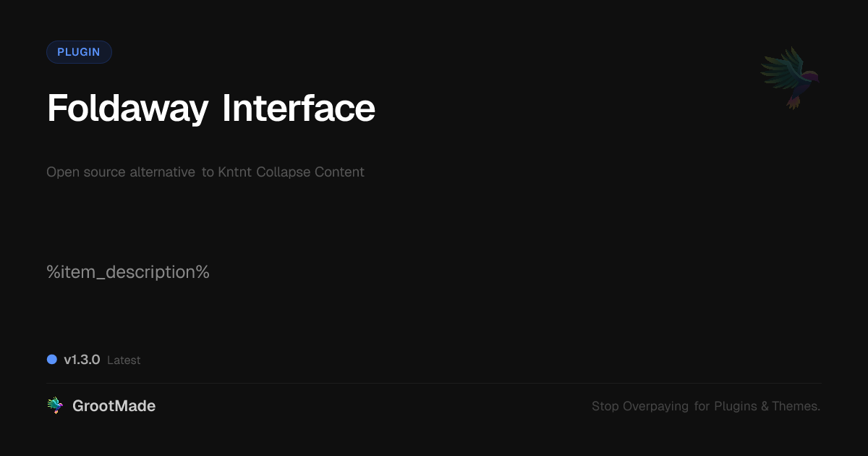Click the word alternative in subtitle
868x456 pixels.
pos(162,172)
